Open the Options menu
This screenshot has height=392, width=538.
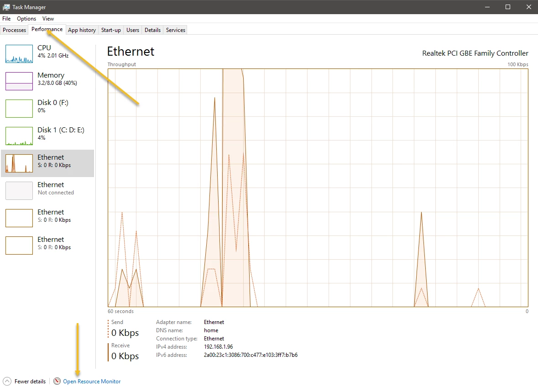tap(26, 19)
